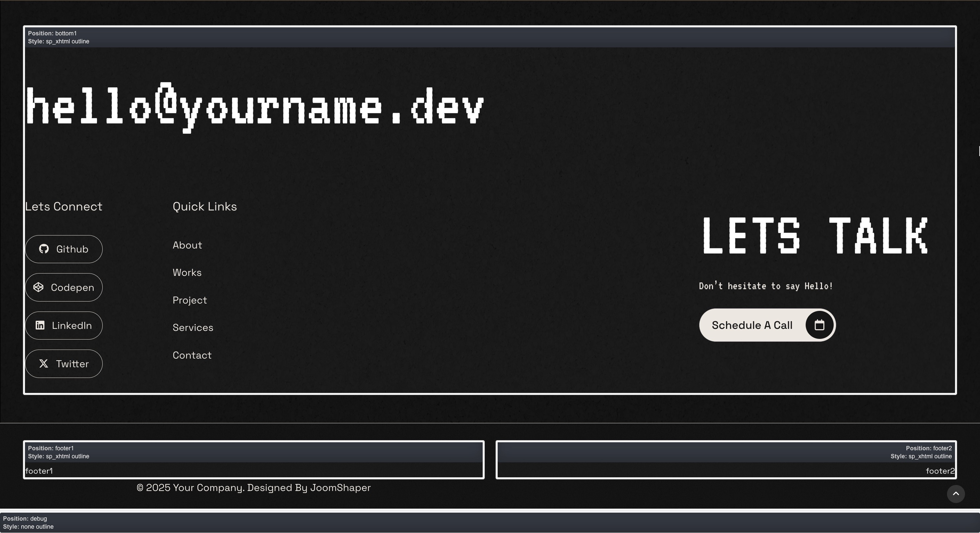Click the Twitter button label
The image size is (980, 533).
tap(72, 364)
